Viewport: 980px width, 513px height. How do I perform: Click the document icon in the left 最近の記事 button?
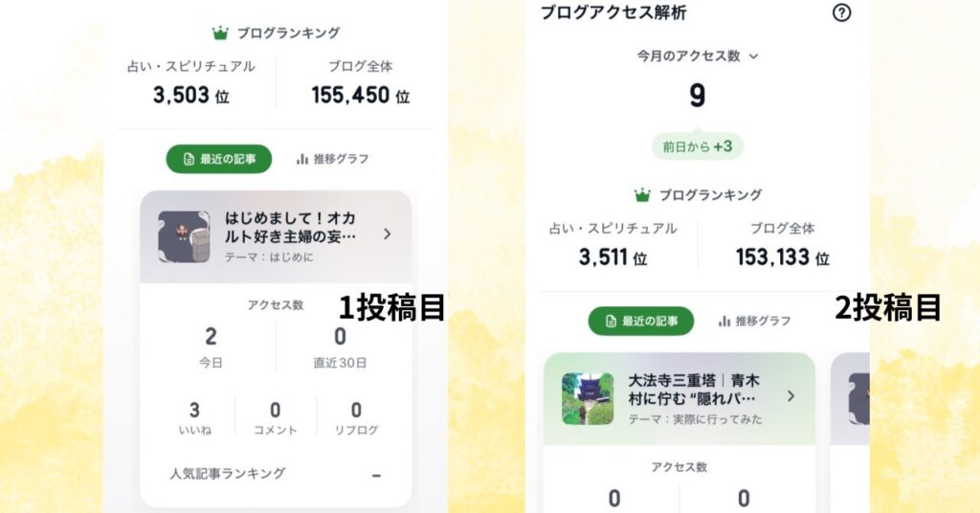(189, 159)
